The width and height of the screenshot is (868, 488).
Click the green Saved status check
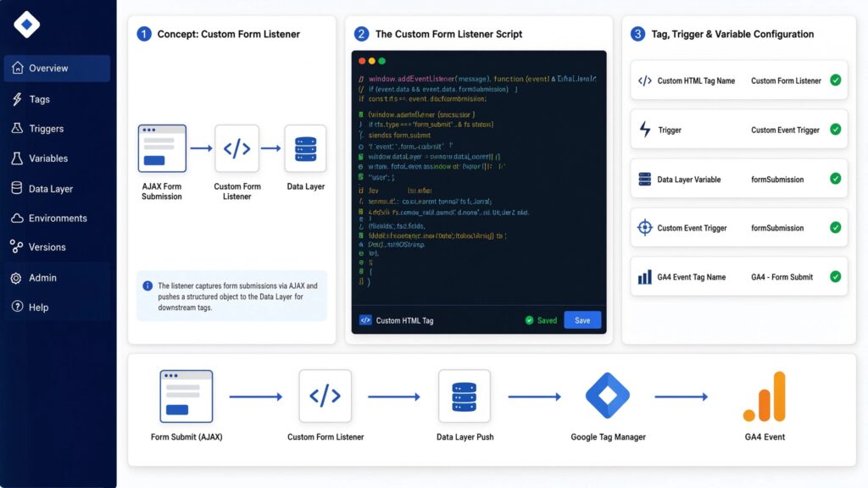pyautogui.click(x=529, y=320)
